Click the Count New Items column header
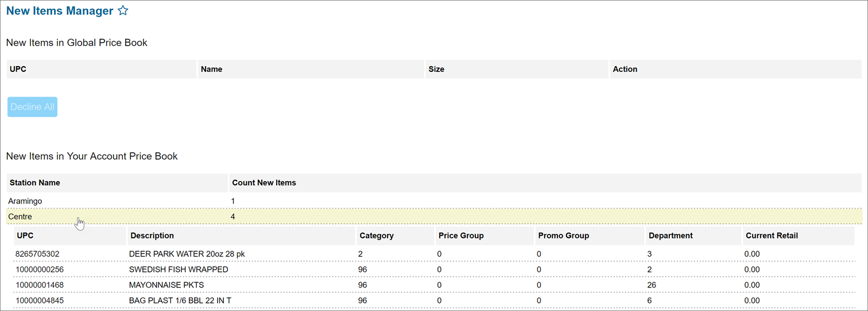Screen dimensions: 868x311 (264, 183)
